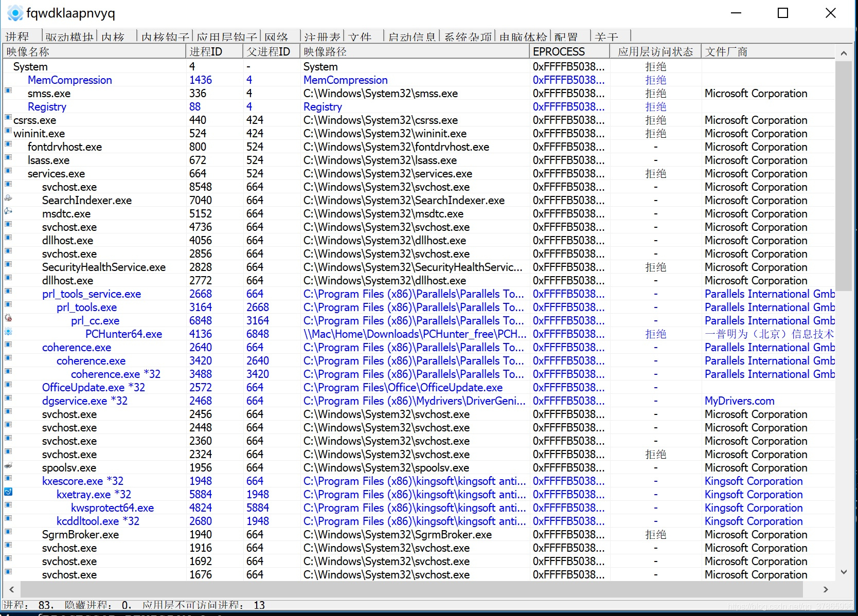
Task: Sort by EPROCESS column header
Action: tap(569, 52)
